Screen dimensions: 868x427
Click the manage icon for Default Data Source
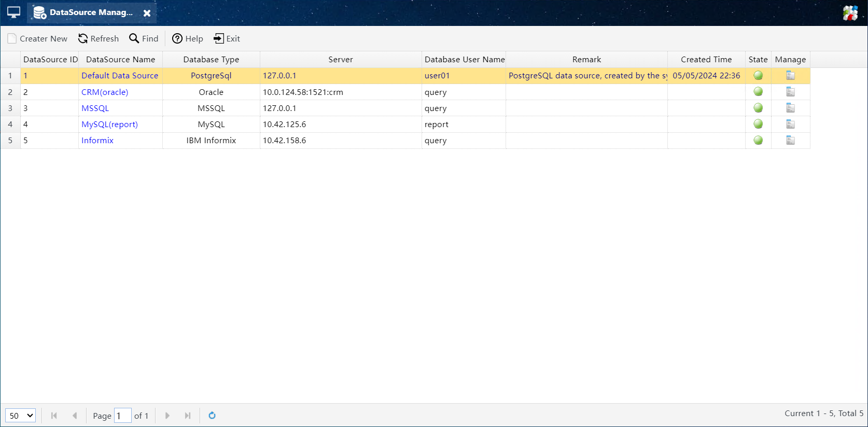tap(791, 75)
